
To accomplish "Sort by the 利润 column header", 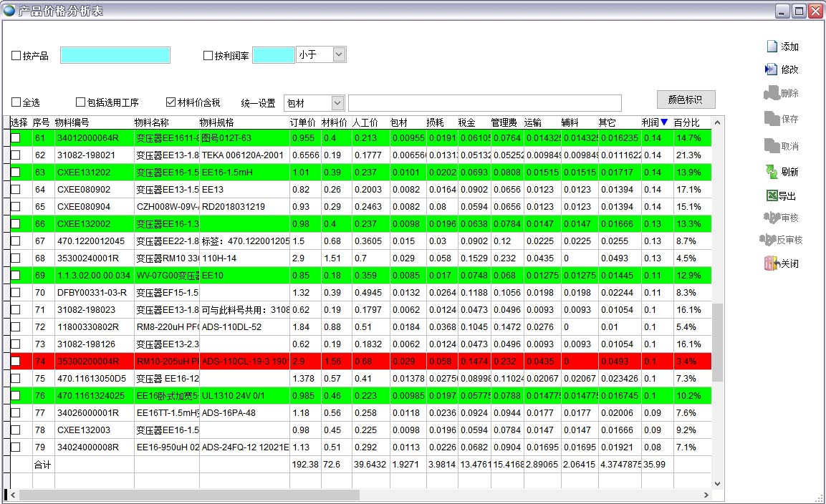I will [x=654, y=122].
